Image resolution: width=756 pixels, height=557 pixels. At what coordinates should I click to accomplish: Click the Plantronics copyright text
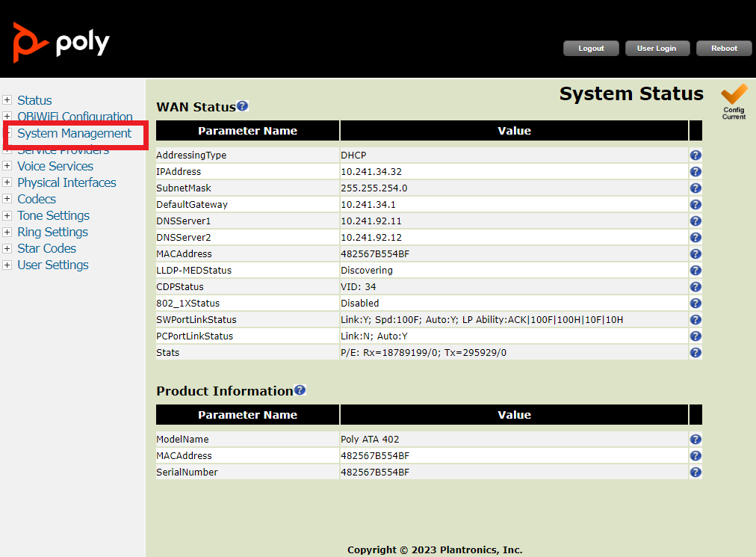[x=435, y=550]
